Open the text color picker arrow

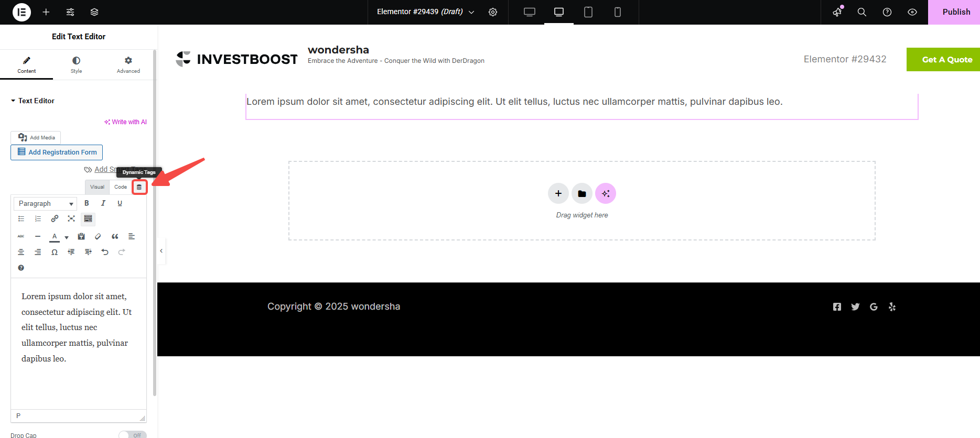[67, 237]
